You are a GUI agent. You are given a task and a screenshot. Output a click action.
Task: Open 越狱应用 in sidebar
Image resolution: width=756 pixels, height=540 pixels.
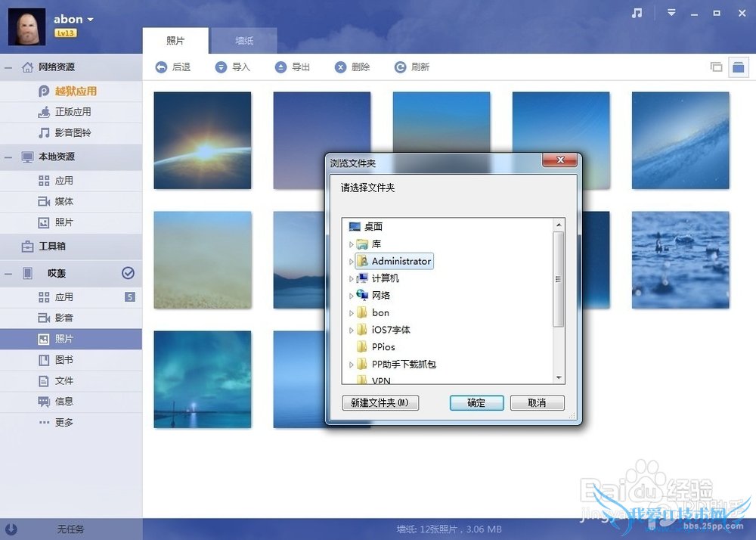click(x=71, y=91)
